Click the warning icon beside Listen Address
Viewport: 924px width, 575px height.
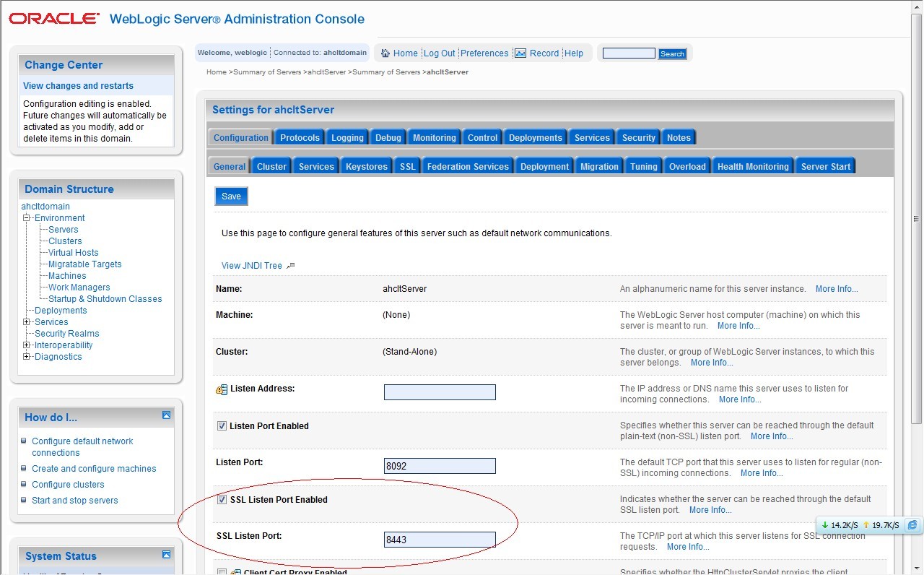click(x=222, y=390)
